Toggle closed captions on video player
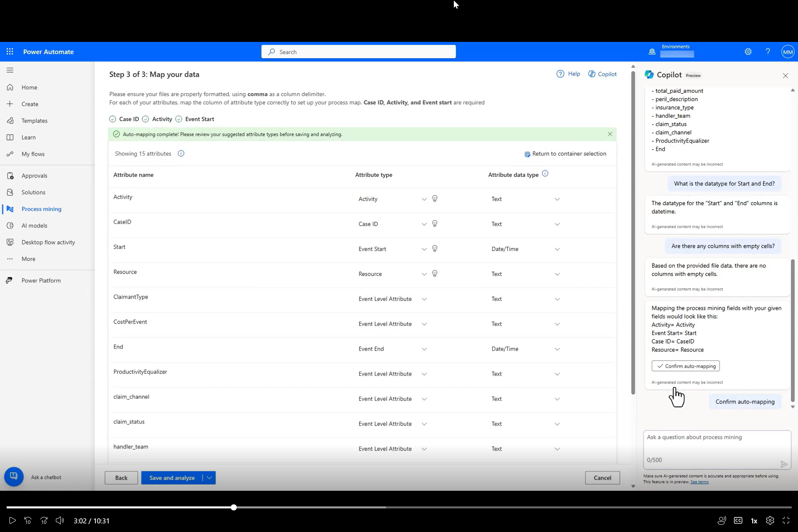798x532 pixels. point(737,520)
